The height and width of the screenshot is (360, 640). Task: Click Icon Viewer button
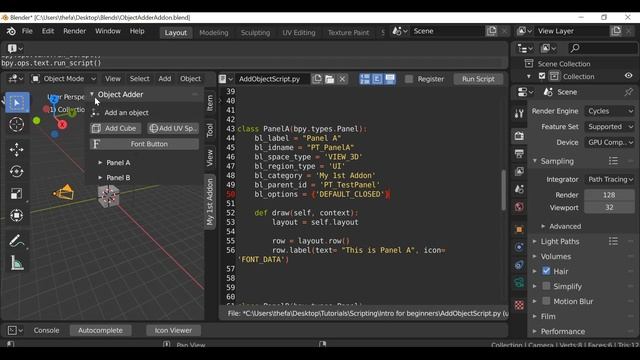pos(173,330)
